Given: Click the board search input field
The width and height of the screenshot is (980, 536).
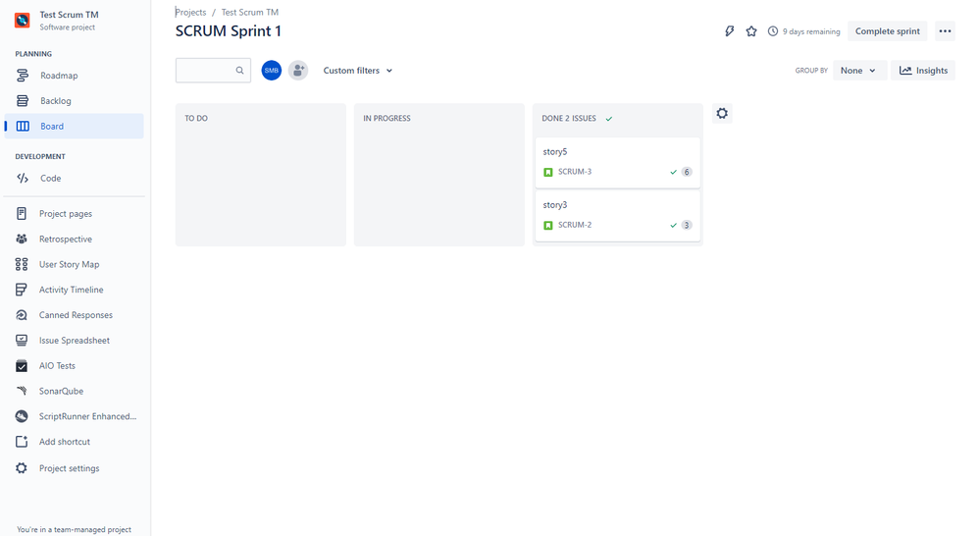Looking at the screenshot, I should [x=213, y=71].
